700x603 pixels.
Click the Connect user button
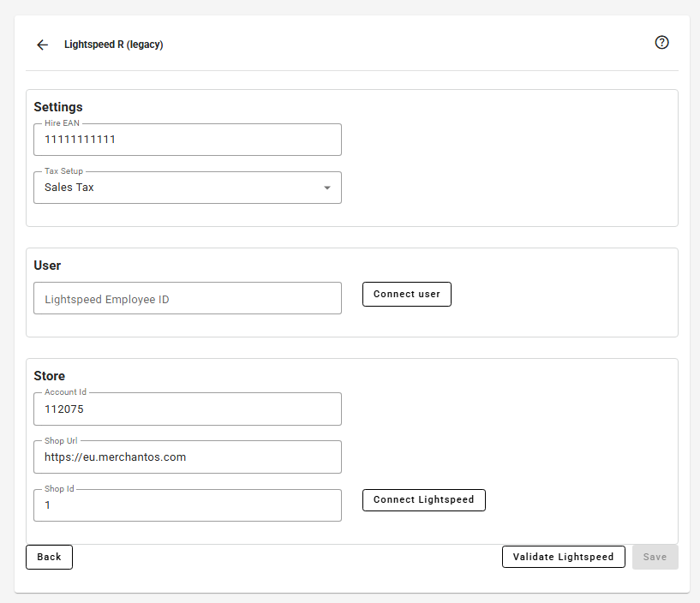(x=407, y=294)
